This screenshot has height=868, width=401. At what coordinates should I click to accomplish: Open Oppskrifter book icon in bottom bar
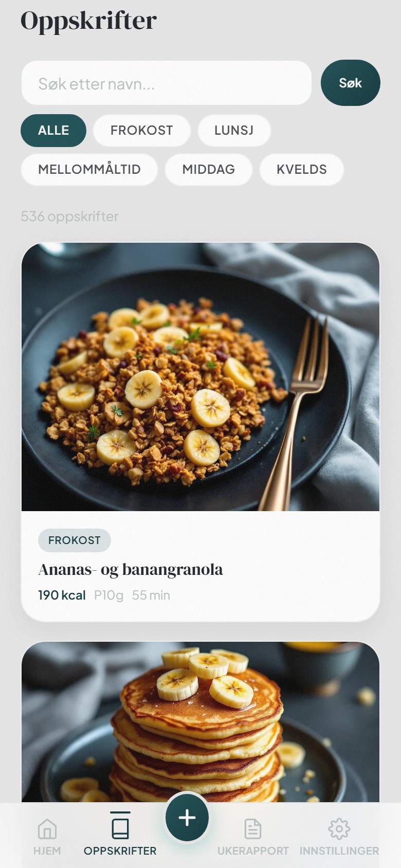pyautogui.click(x=120, y=828)
